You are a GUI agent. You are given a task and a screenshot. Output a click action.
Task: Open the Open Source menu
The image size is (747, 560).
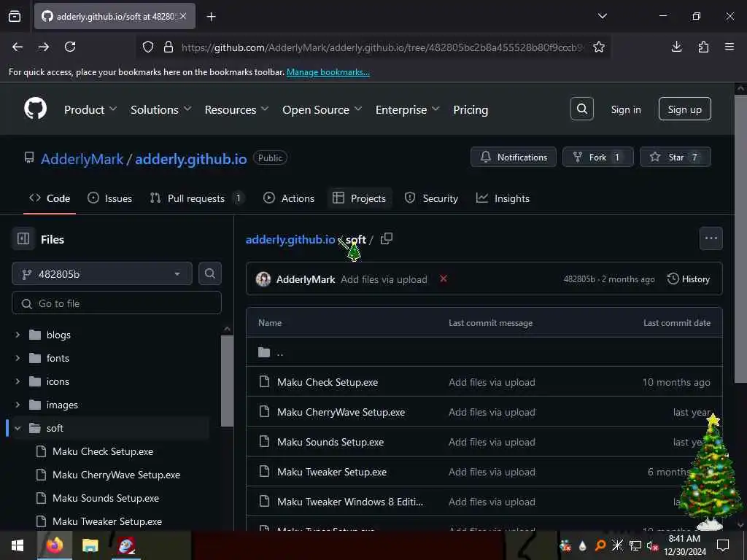[x=322, y=109]
